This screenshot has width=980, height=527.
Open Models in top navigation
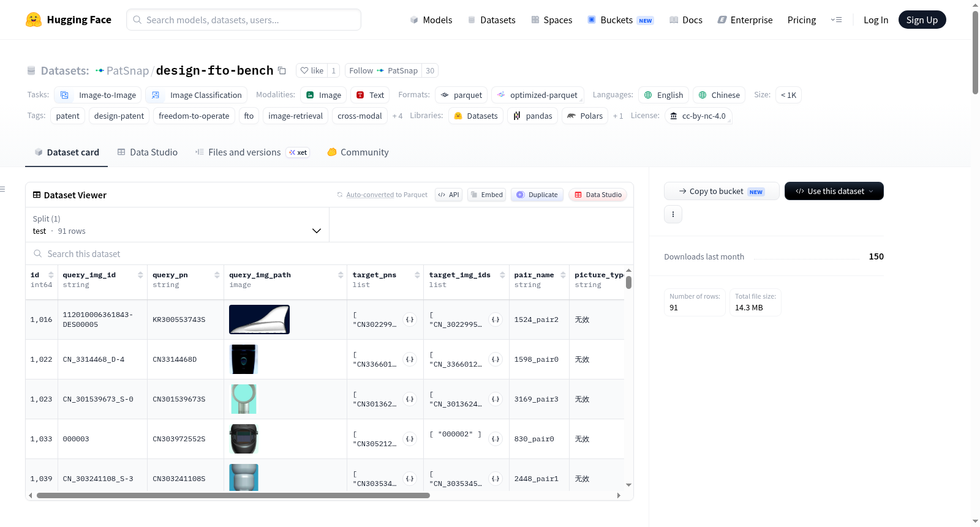click(431, 20)
